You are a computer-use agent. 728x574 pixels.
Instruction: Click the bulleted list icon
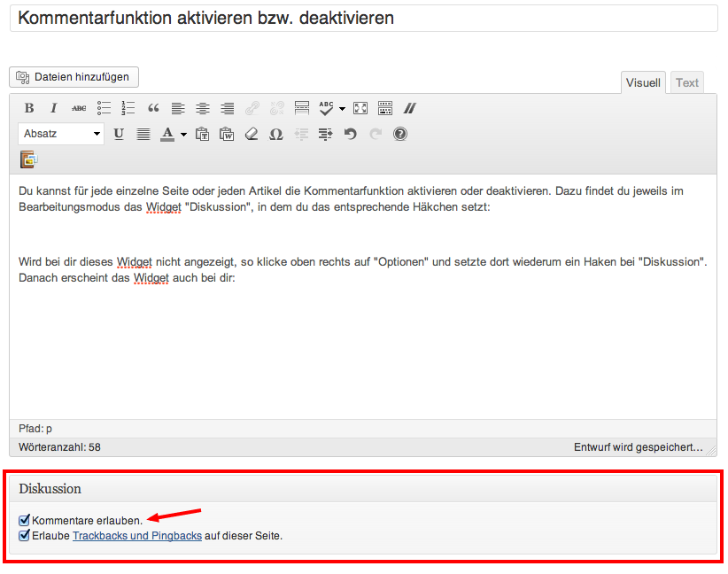tap(104, 108)
